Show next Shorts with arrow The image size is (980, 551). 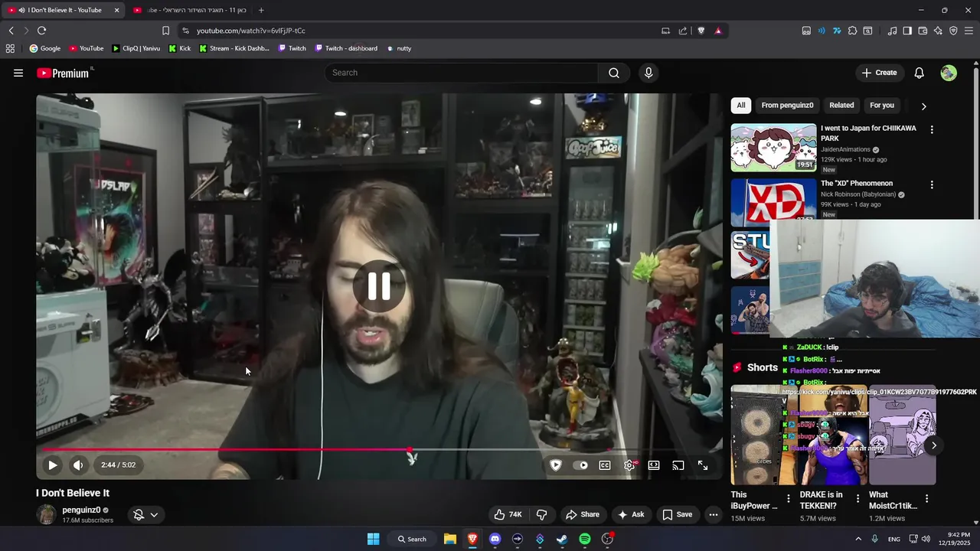(x=933, y=445)
